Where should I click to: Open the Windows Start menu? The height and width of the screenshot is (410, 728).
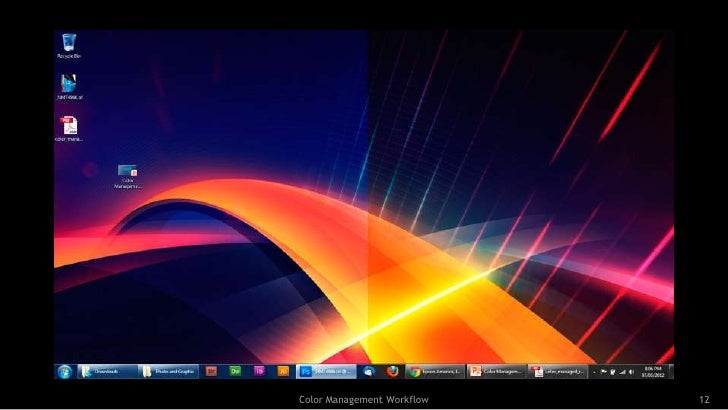65,371
